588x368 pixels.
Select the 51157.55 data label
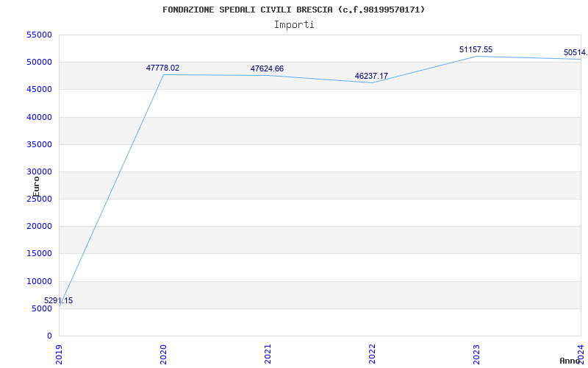(x=476, y=49)
